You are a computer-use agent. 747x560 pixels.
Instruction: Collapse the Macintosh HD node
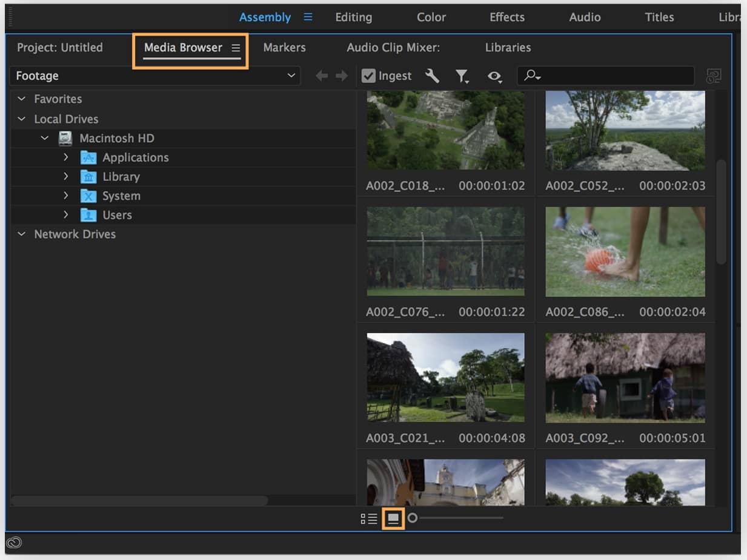44,138
